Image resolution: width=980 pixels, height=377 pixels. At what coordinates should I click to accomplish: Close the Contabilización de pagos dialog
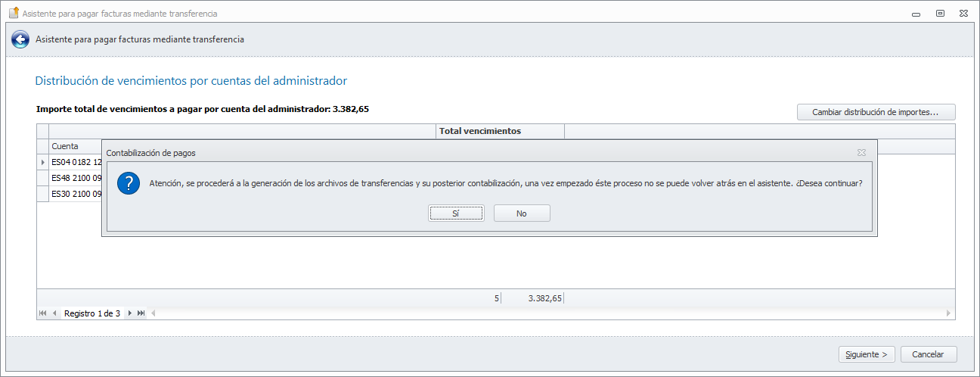(861, 152)
